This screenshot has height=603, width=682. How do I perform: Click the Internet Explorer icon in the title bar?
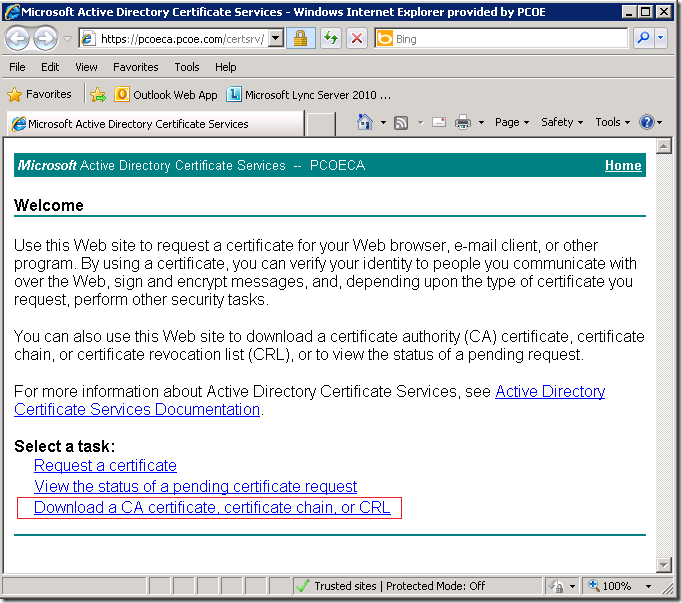tap(11, 11)
